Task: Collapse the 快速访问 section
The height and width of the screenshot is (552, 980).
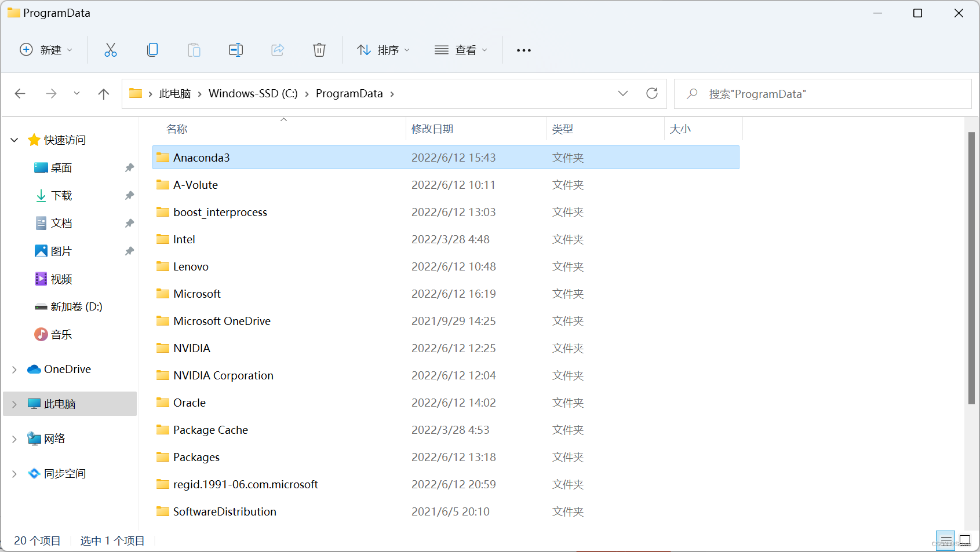Action: click(x=14, y=140)
